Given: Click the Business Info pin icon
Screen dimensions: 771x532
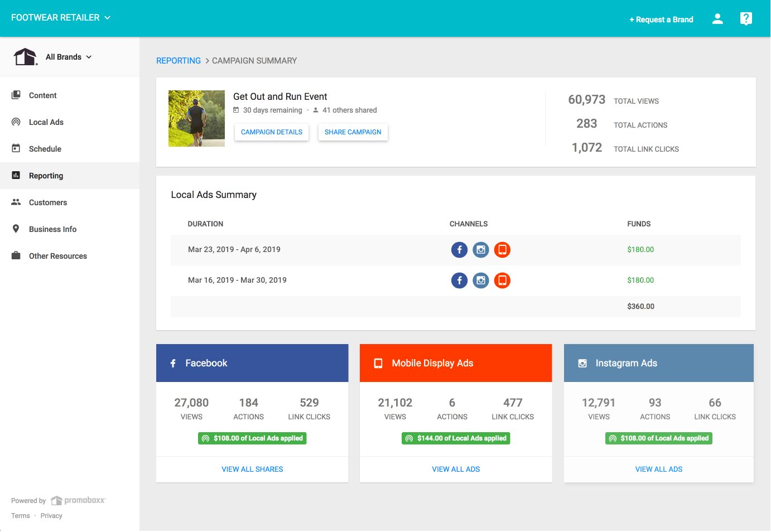Looking at the screenshot, I should (x=16, y=229).
